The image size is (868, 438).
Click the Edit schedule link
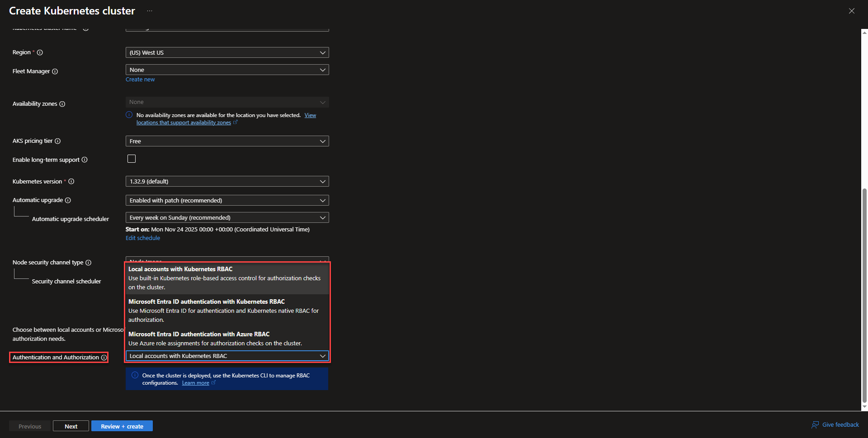click(143, 238)
